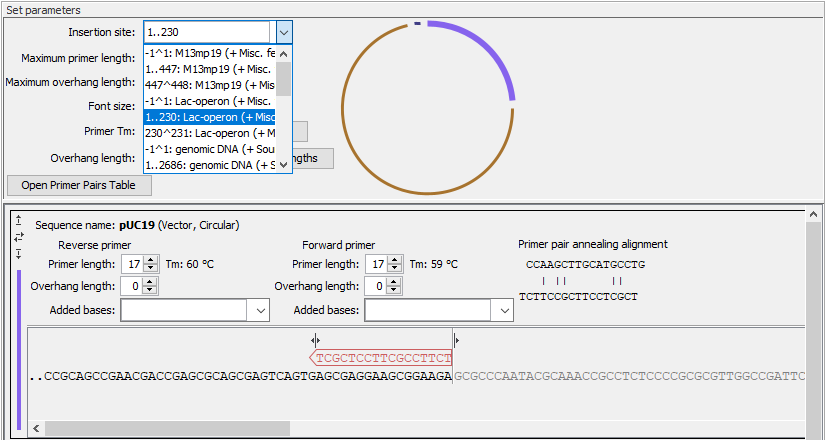The image size is (826, 440).
Task: Select '1..2686: genomic DNA' list entry
Action: point(210,164)
